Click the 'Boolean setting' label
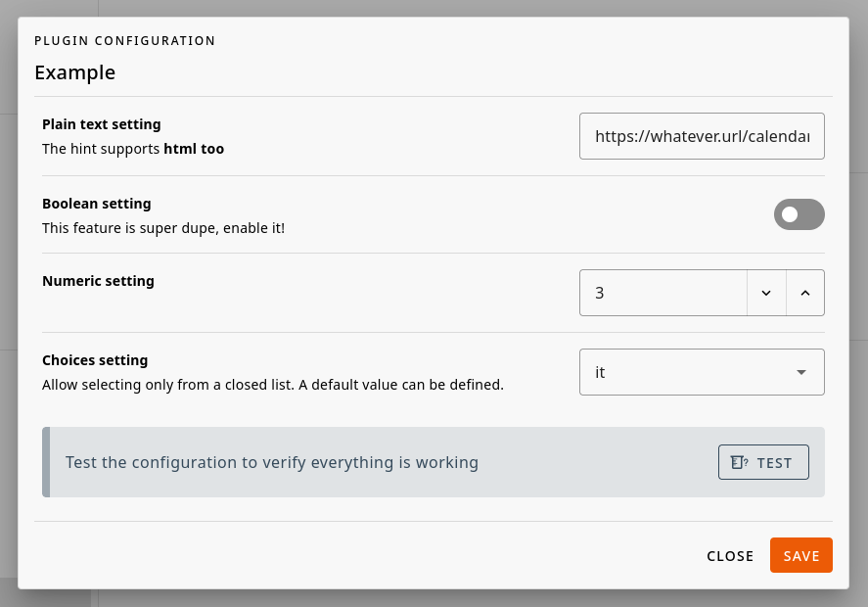Viewport: 868px width, 607px height. click(x=96, y=204)
